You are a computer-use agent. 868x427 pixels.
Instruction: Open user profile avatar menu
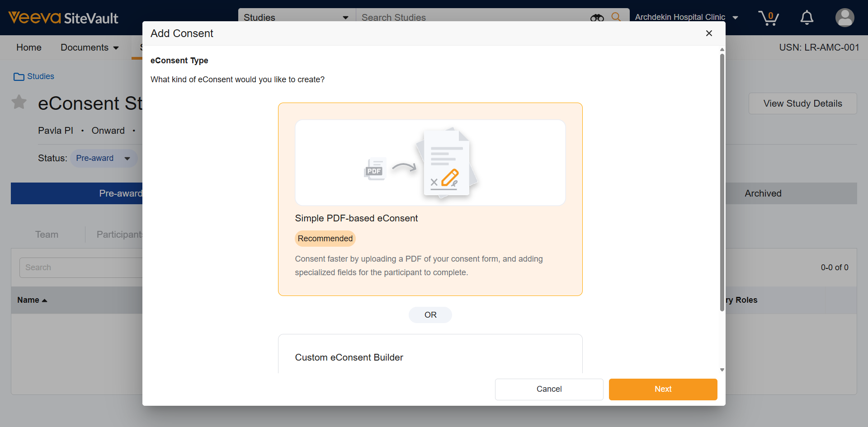(844, 18)
